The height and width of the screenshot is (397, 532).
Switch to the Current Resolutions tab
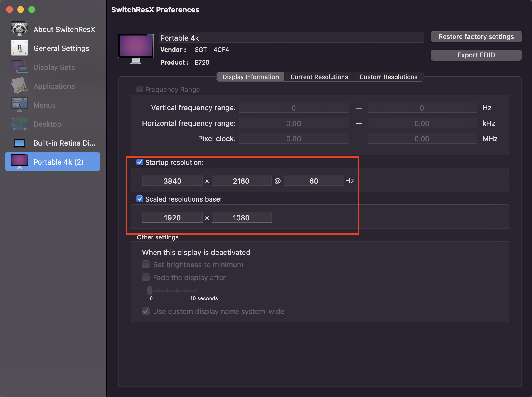(319, 77)
